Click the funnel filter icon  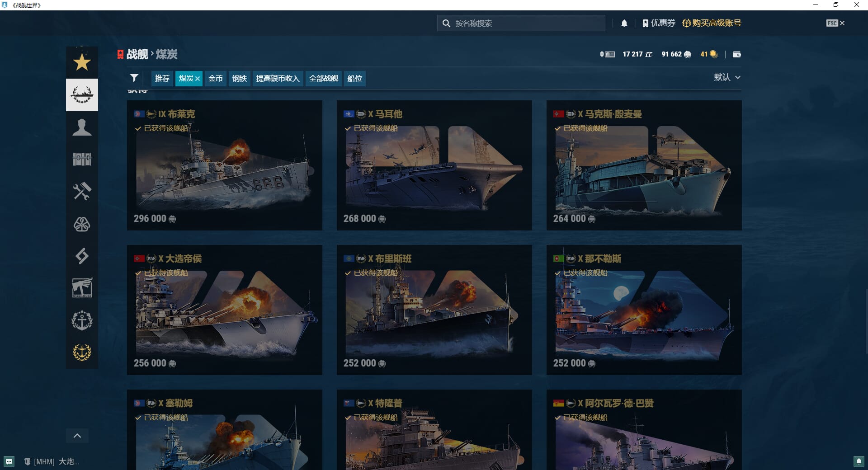[x=134, y=78]
